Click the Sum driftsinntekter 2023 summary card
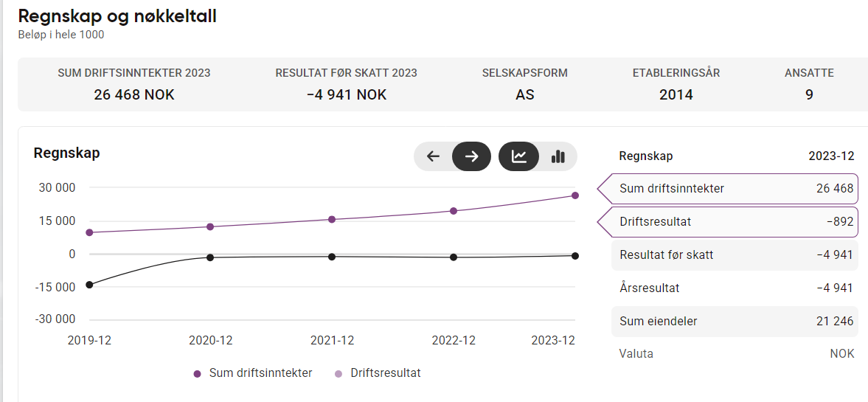This screenshot has height=402, width=868. pos(134,84)
